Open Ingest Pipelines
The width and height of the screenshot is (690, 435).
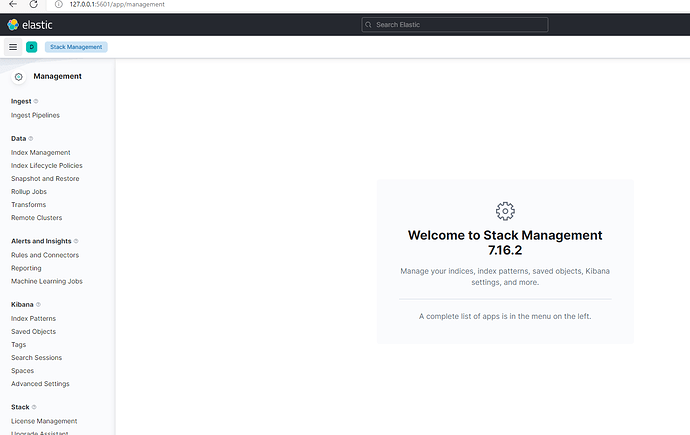(x=35, y=115)
